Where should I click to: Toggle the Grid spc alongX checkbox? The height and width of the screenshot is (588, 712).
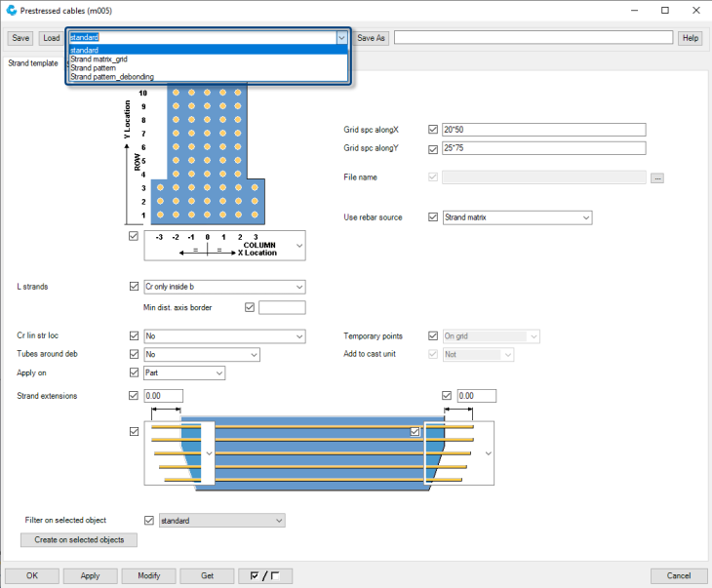pyautogui.click(x=433, y=129)
